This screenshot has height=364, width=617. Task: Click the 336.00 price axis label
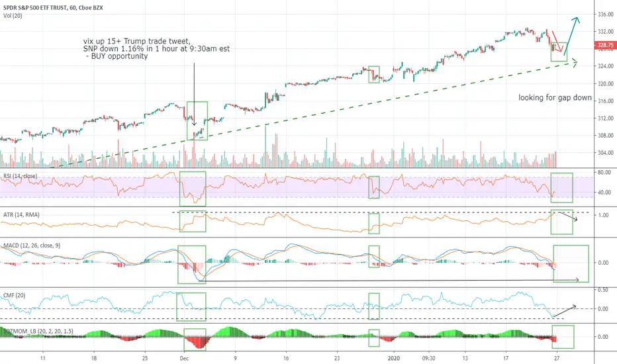pyautogui.click(x=606, y=14)
